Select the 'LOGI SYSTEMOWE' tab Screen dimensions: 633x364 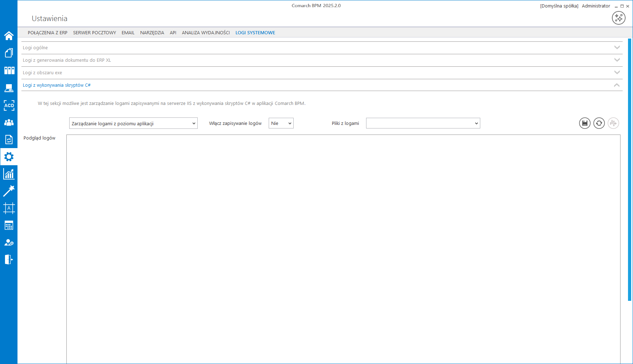[255, 32]
